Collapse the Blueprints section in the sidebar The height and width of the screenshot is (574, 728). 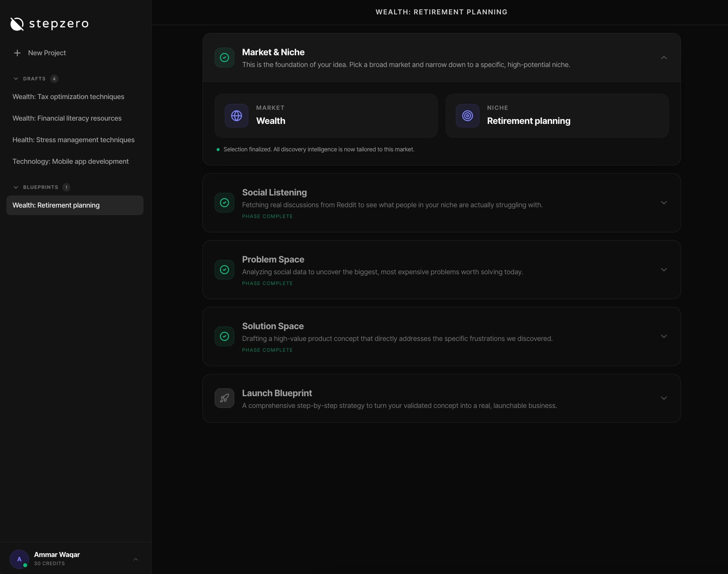coord(16,187)
